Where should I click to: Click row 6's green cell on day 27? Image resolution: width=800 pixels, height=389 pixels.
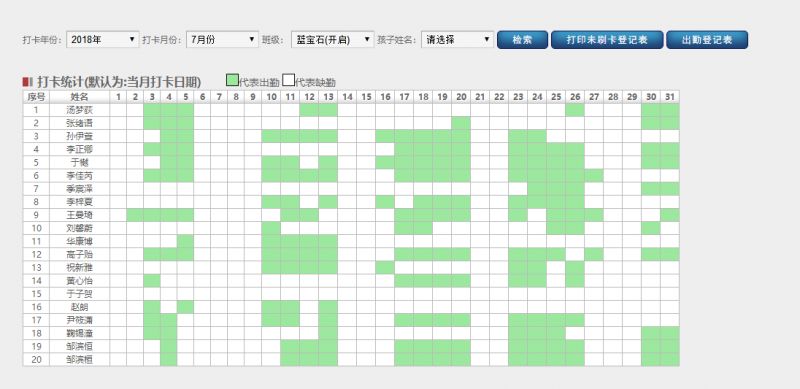tap(594, 176)
